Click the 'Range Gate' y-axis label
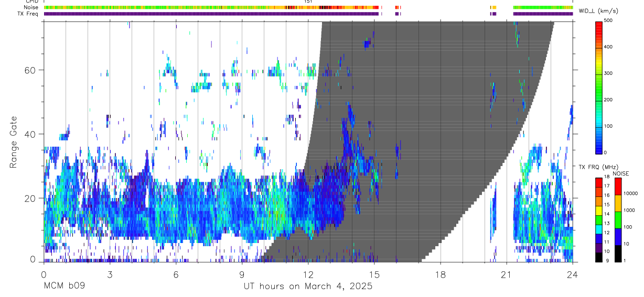Viewport: 644px width, 297px height. (14, 142)
